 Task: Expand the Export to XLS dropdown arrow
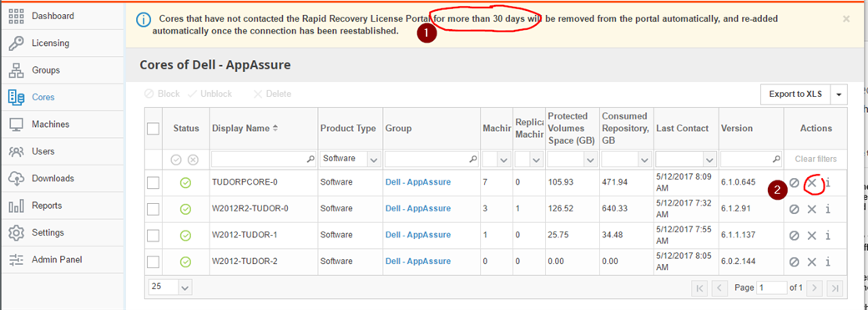pos(839,94)
